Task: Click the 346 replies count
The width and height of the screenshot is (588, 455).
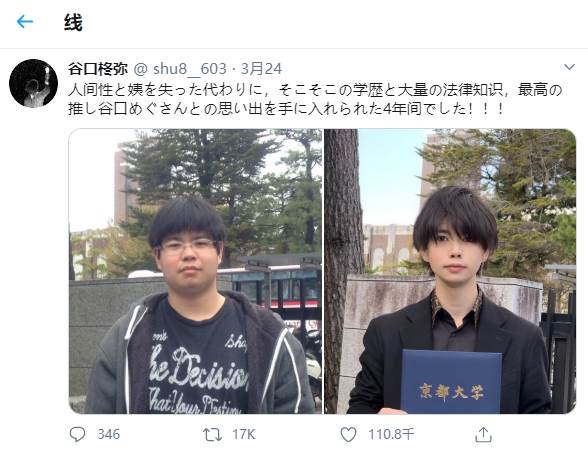Action: pos(109,434)
